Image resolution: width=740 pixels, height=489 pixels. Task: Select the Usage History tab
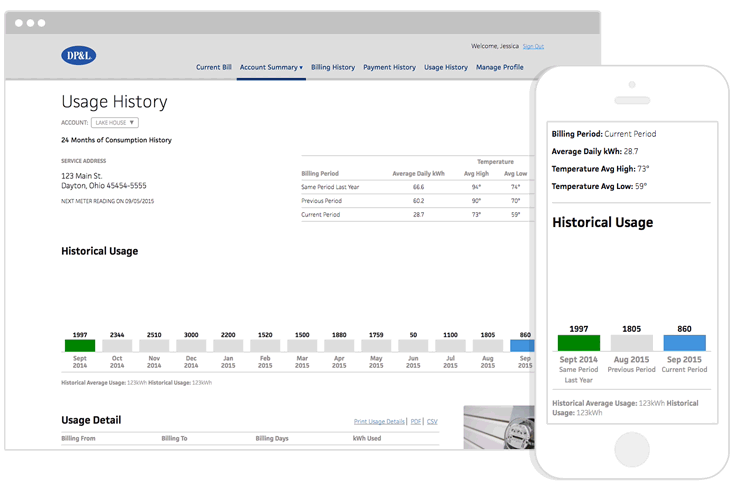[446, 67]
